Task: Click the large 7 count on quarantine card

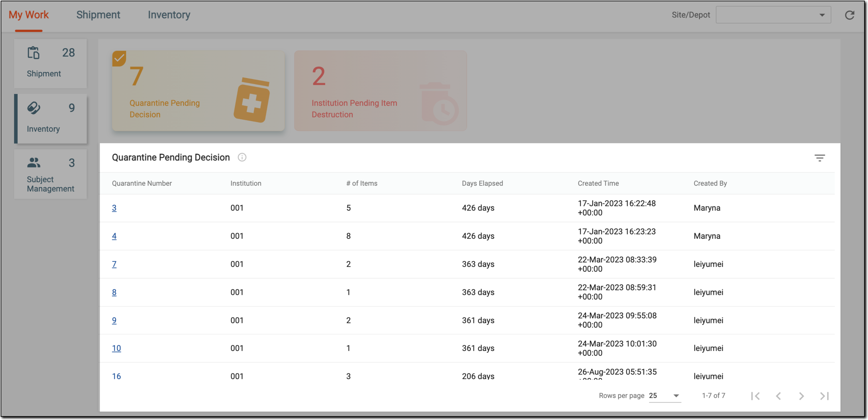Action: [x=136, y=76]
